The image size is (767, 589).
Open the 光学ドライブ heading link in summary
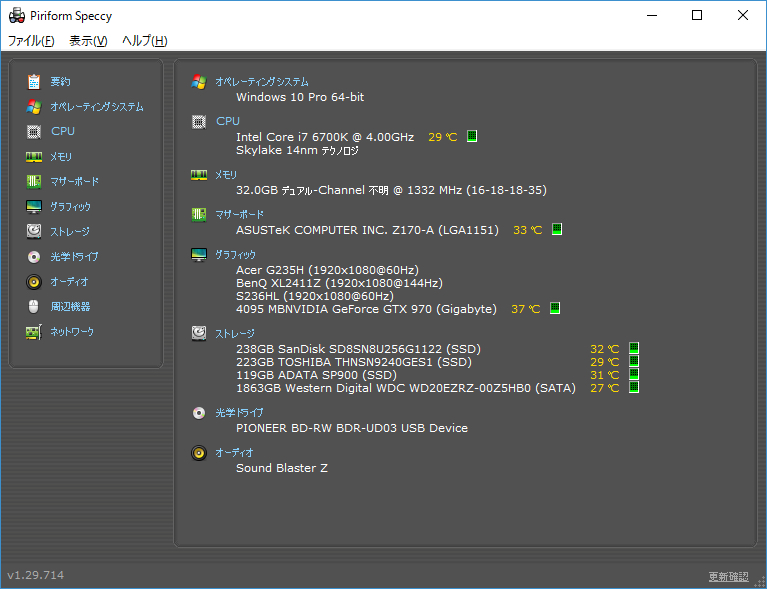pos(239,413)
